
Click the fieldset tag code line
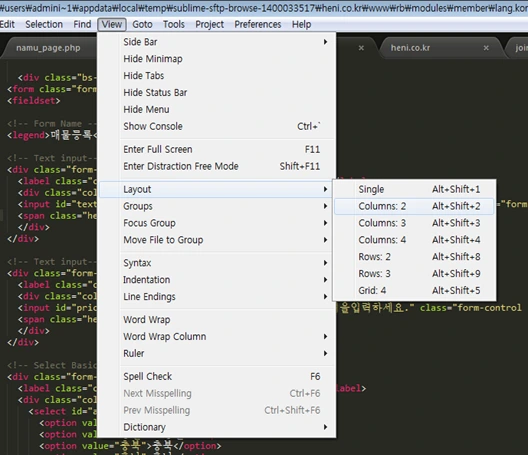(x=34, y=100)
